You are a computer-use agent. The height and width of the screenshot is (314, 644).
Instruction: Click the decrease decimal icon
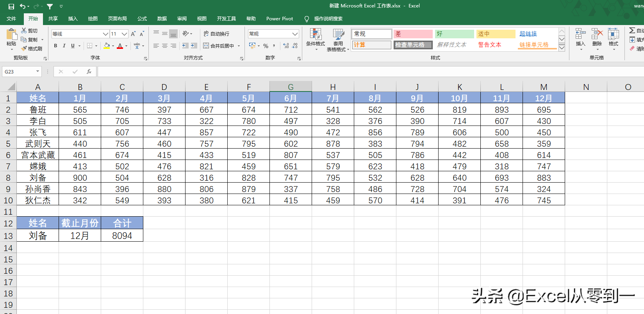[x=295, y=46]
